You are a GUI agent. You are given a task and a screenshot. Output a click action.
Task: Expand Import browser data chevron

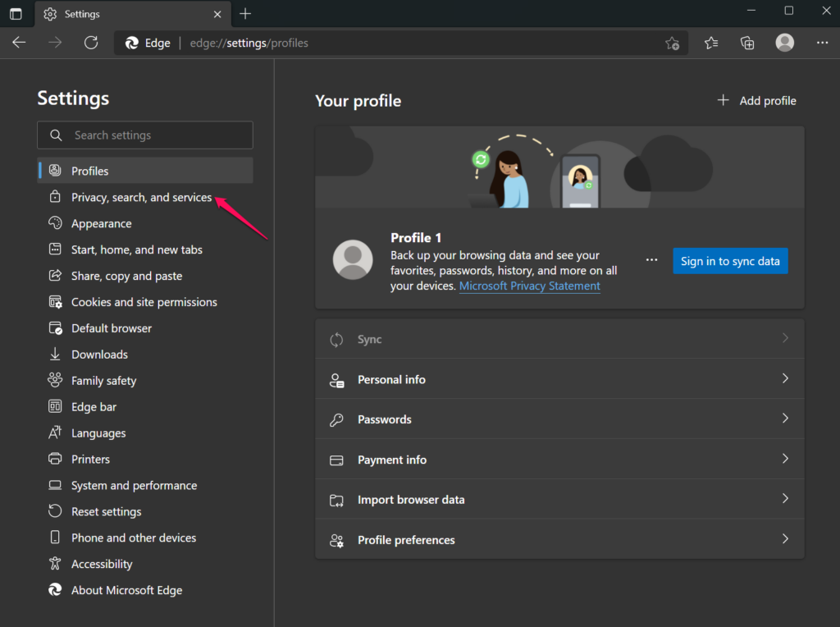(785, 498)
